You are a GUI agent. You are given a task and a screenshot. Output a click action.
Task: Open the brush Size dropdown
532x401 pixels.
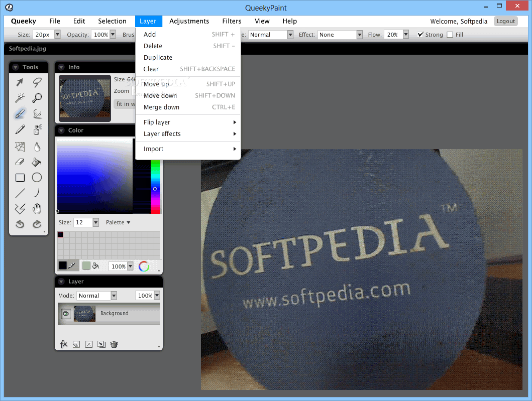pos(57,35)
